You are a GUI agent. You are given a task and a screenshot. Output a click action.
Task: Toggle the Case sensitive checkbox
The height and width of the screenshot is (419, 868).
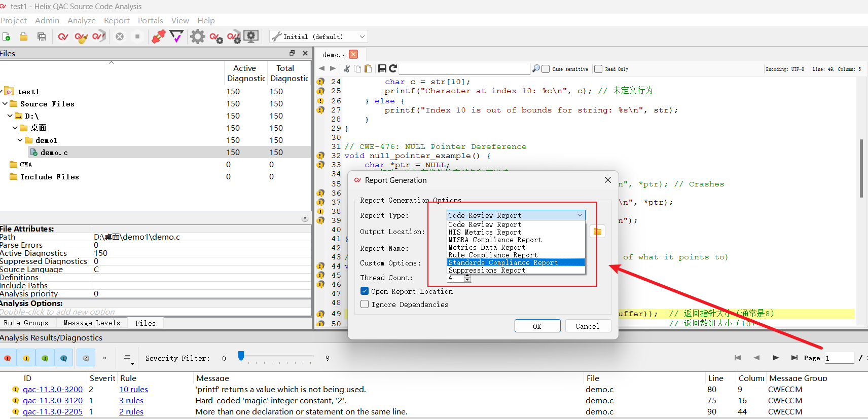tap(546, 69)
